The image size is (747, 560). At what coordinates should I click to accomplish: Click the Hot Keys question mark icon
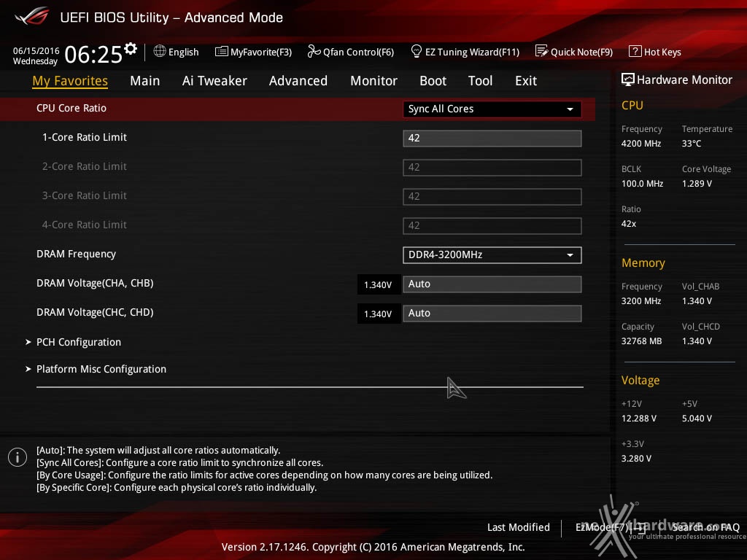point(635,51)
